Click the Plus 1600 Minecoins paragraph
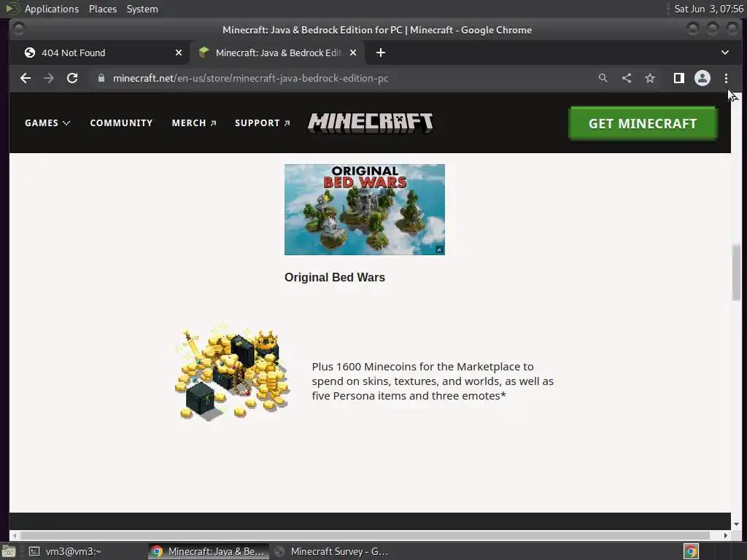This screenshot has width=747, height=560. click(433, 381)
